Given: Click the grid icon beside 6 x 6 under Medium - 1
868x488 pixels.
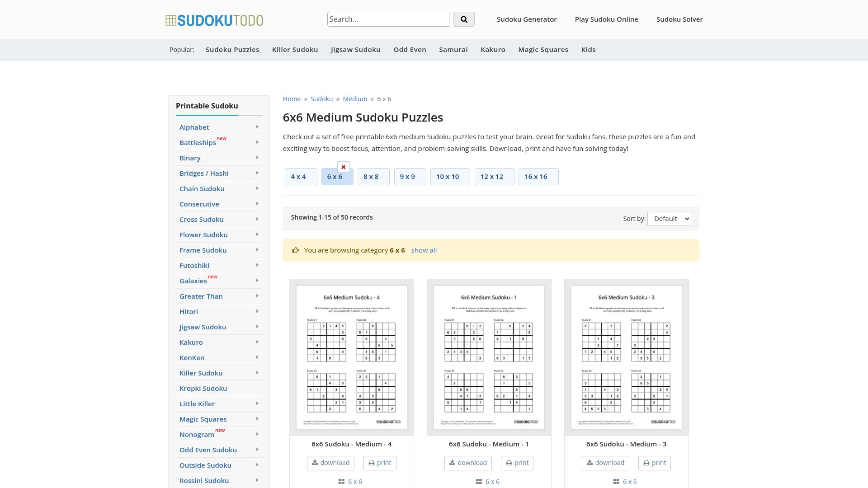Looking at the screenshot, I should [479, 482].
